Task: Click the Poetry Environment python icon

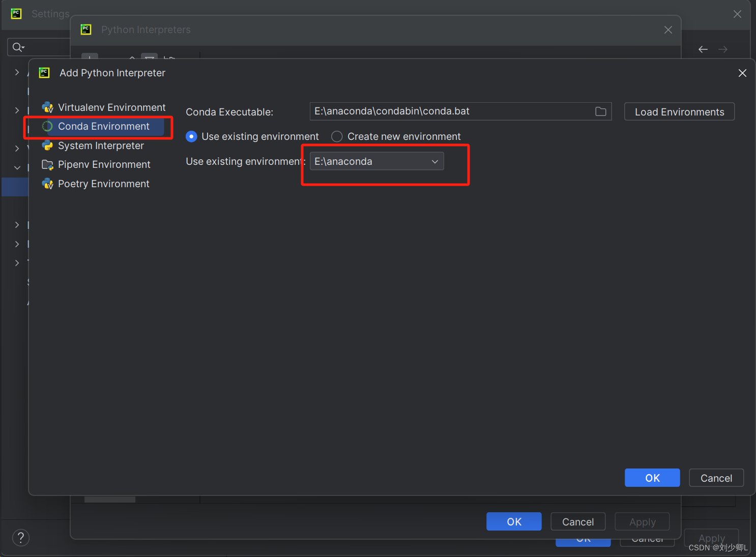Action: tap(47, 184)
